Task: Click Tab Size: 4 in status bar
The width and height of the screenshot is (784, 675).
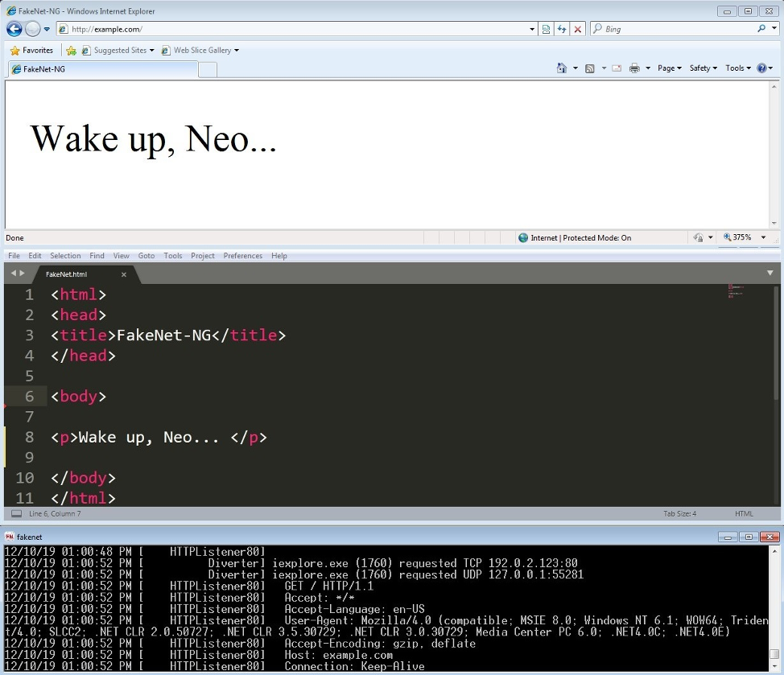Action: (679, 513)
